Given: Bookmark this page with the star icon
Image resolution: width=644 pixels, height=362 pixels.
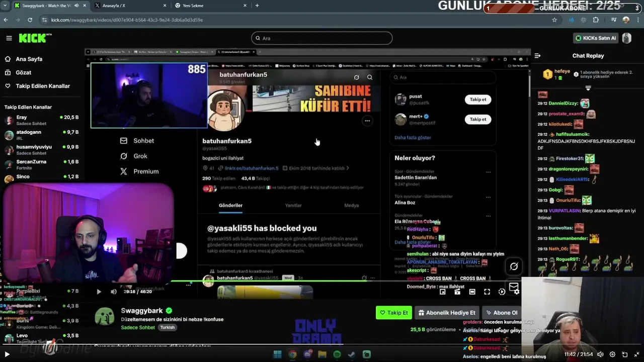Looking at the screenshot, I should click(x=554, y=20).
